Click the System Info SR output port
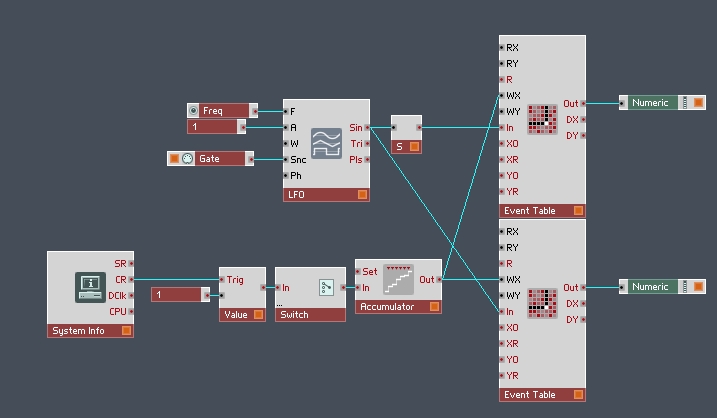717x418 pixels. click(131, 263)
